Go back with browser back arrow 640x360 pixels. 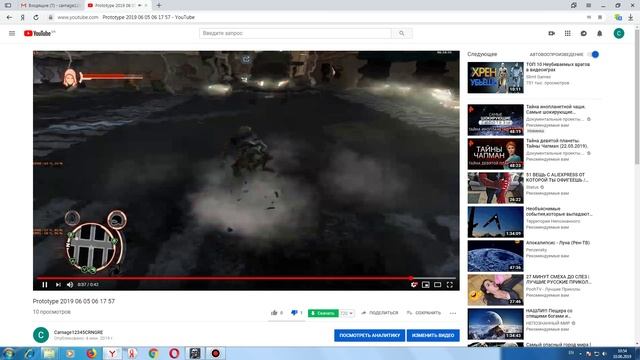coord(9,17)
